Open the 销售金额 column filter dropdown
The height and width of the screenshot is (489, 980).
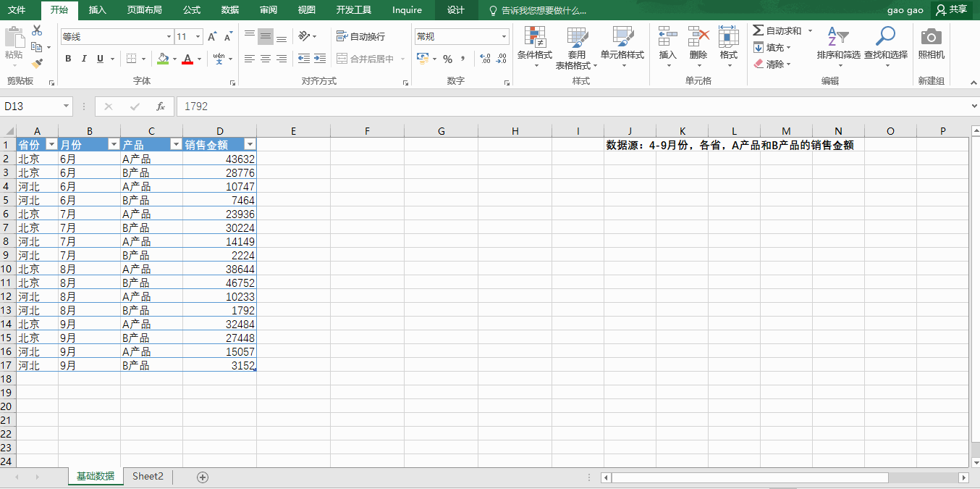coord(250,145)
